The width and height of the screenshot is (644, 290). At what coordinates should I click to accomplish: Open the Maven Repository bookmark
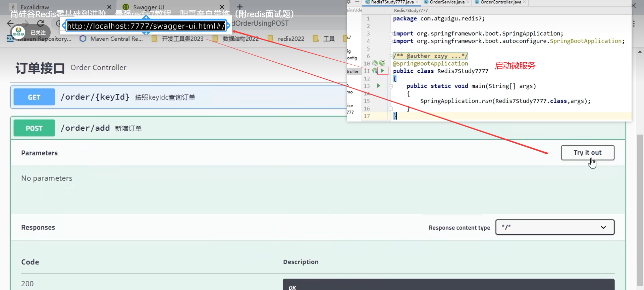point(39,39)
